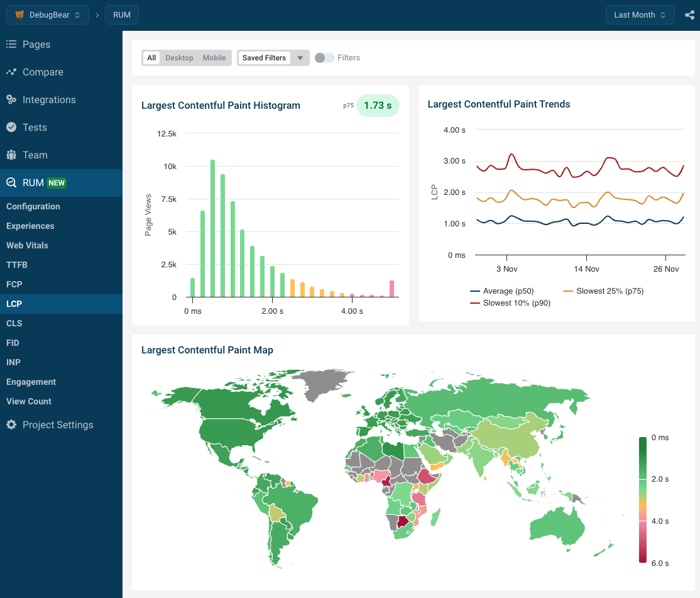The width and height of the screenshot is (700, 598).
Task: Open the Saved Filters dropdown arrow
Action: 300,58
